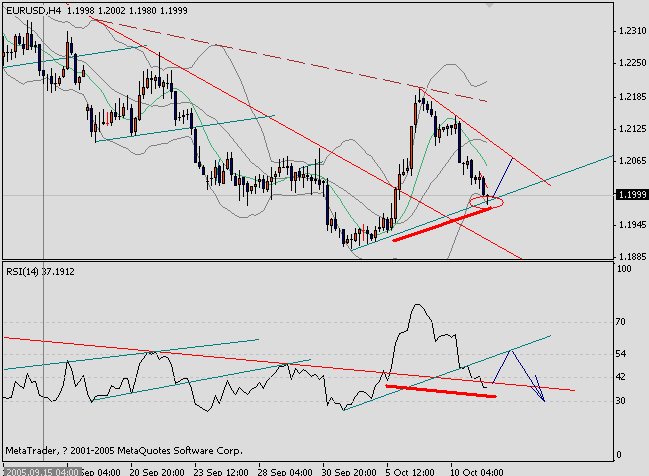The width and height of the screenshot is (649, 476).
Task: Click the RSI scale level 70
Action: pyautogui.click(x=620, y=322)
